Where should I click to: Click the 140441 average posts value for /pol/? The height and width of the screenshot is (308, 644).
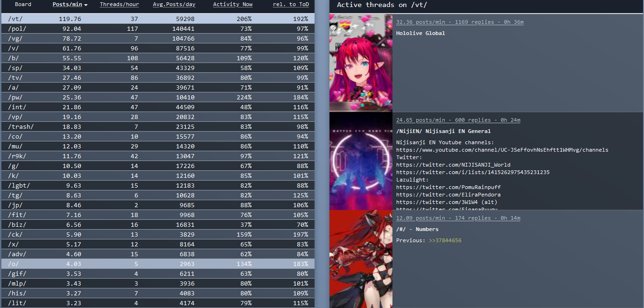pyautogui.click(x=183, y=29)
